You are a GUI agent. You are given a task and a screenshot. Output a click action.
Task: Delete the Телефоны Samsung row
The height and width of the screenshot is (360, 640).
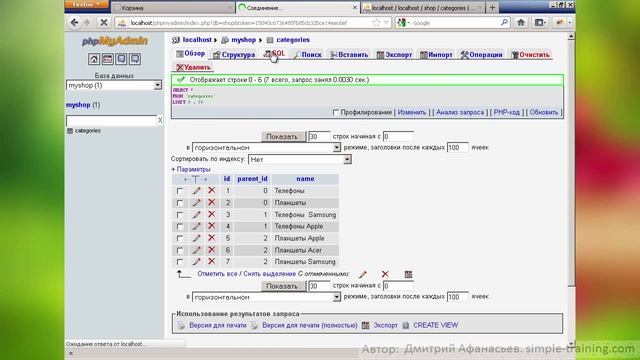click(211, 214)
